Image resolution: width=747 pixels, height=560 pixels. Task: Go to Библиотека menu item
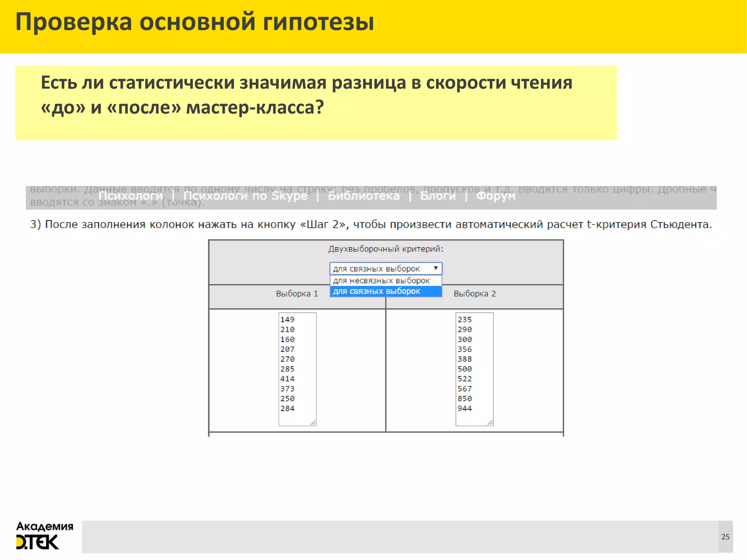coord(364,196)
